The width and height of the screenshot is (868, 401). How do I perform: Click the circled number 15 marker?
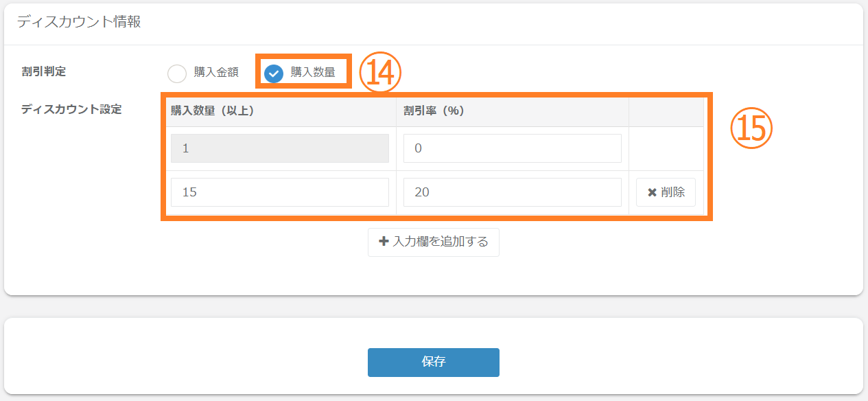[751, 130]
